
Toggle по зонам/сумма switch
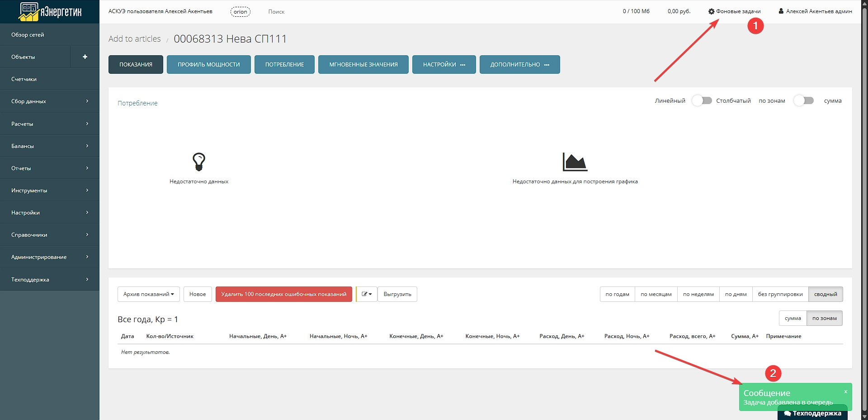pyautogui.click(x=804, y=100)
